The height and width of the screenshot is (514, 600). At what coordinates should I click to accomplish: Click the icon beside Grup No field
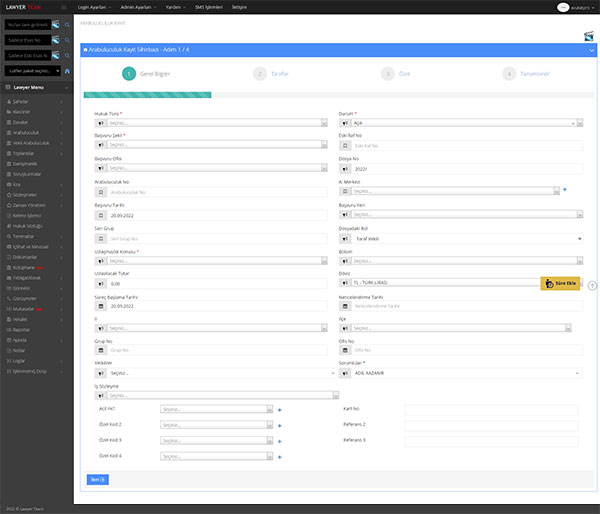101,350
